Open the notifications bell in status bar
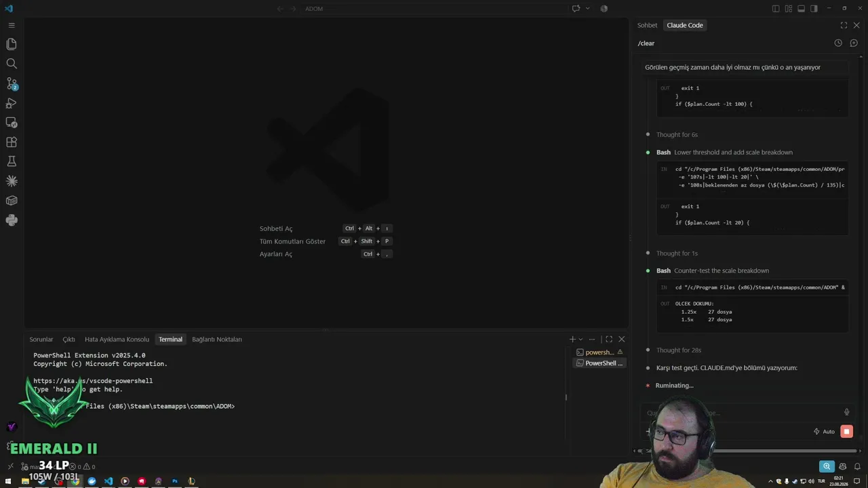Image resolution: width=868 pixels, height=488 pixels. click(x=858, y=466)
